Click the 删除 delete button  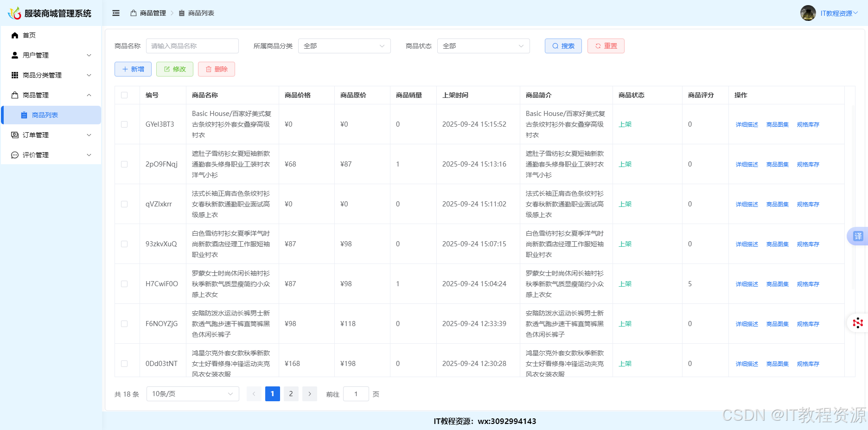coord(217,69)
